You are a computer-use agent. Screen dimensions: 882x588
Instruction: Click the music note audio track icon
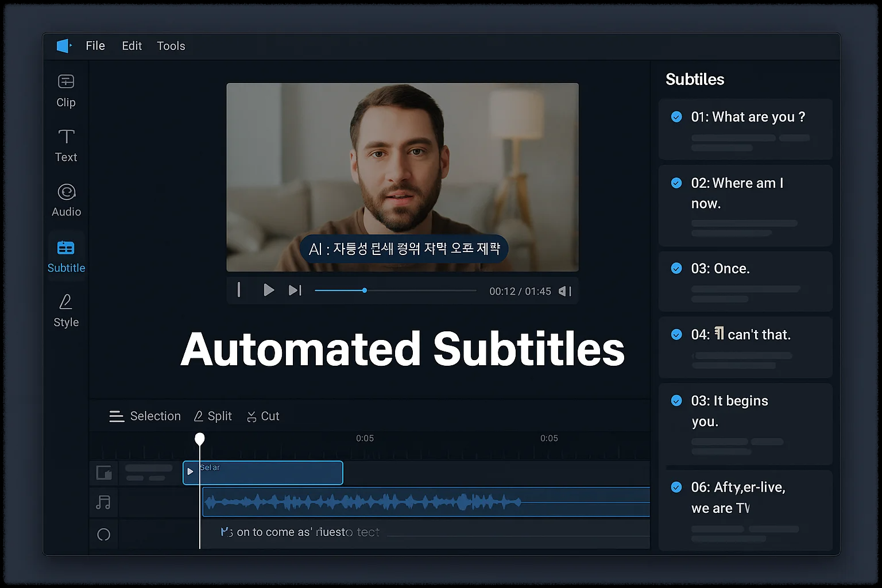103,503
